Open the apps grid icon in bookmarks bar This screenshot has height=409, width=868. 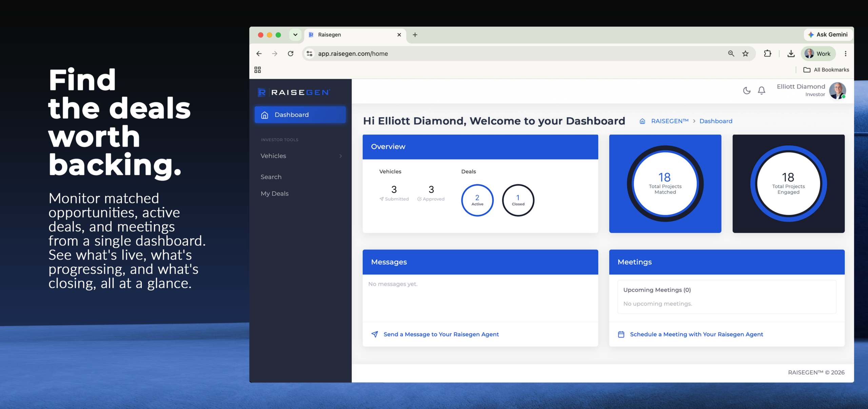(258, 70)
